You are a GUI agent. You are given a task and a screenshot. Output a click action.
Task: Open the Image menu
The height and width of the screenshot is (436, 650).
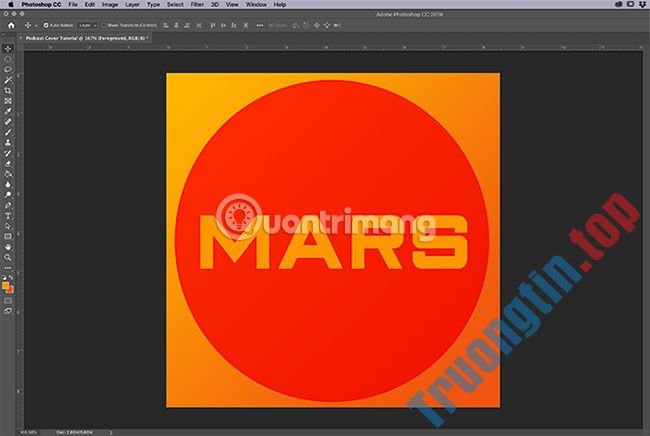point(110,5)
